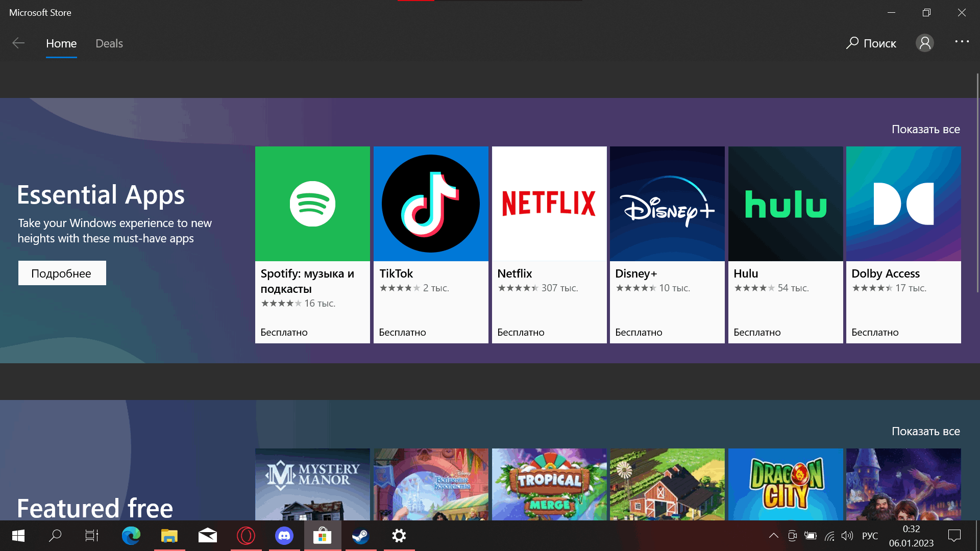Click the Dolby Access title text

886,273
